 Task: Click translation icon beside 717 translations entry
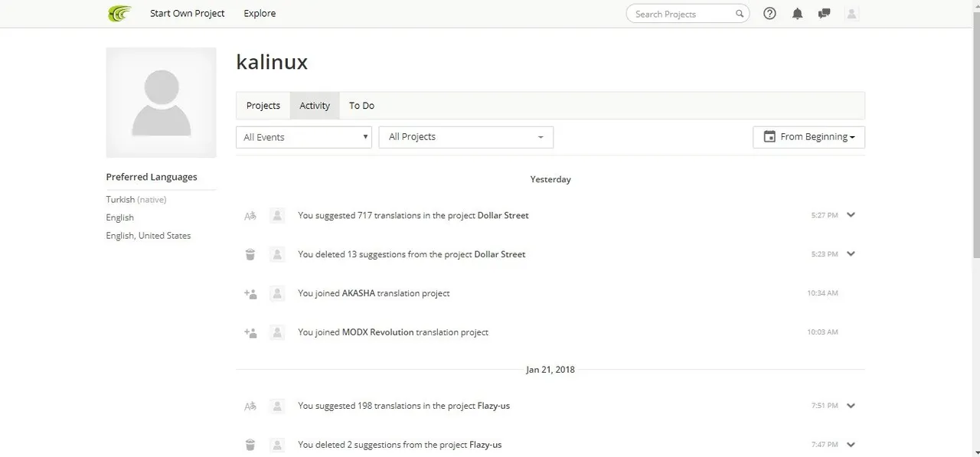point(250,216)
